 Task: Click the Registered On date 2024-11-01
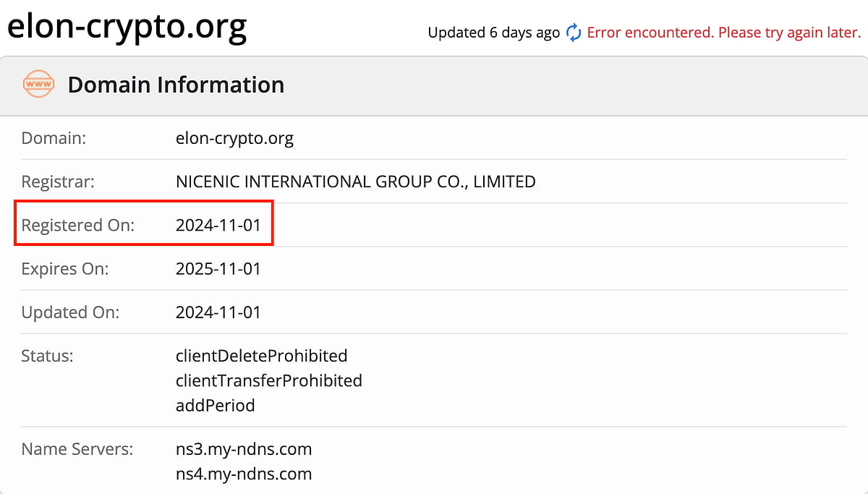(218, 225)
